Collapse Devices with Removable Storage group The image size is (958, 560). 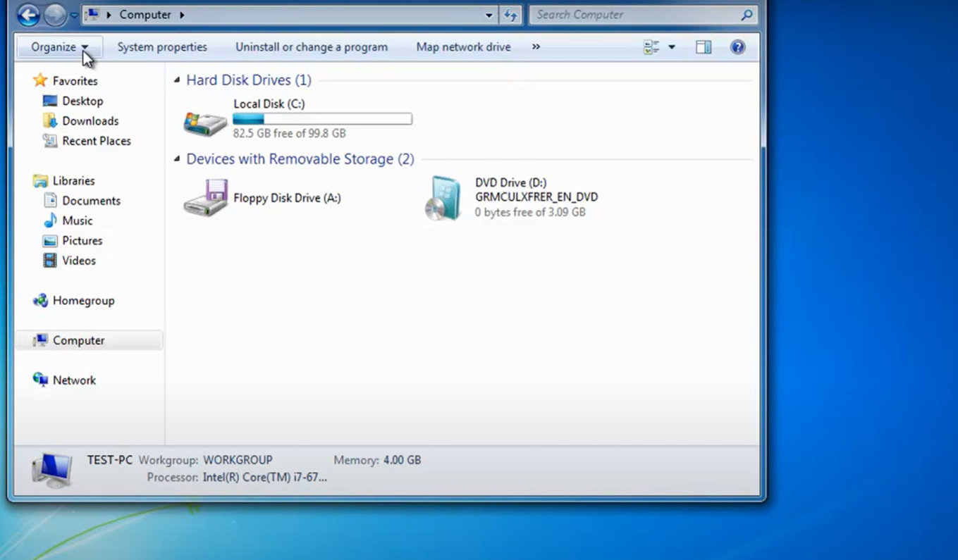177,159
